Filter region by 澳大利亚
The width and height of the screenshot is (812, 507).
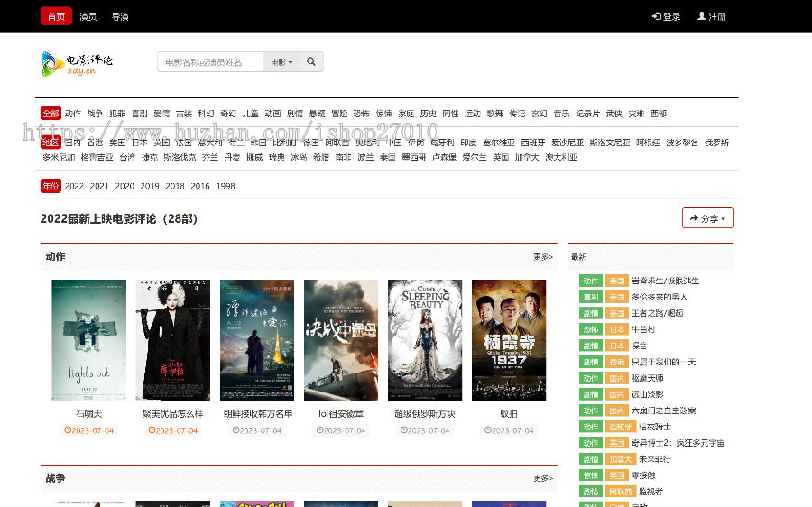(561, 157)
